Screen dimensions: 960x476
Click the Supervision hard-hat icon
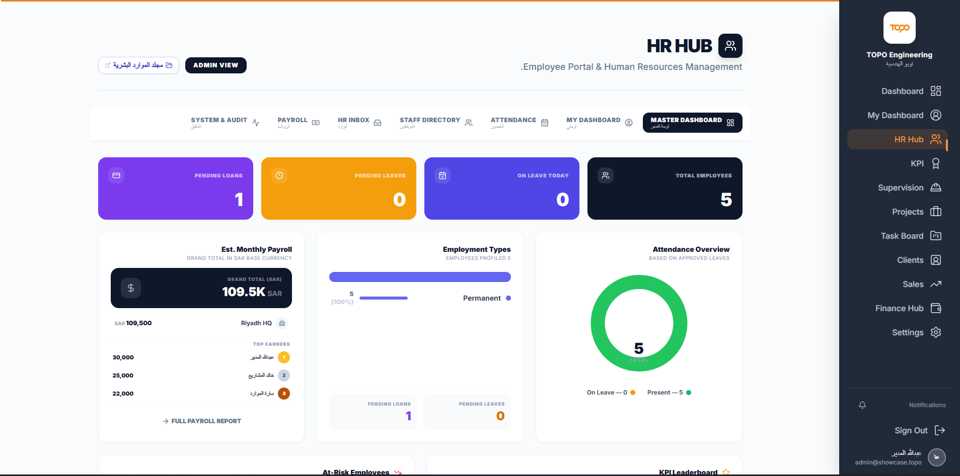click(x=936, y=187)
